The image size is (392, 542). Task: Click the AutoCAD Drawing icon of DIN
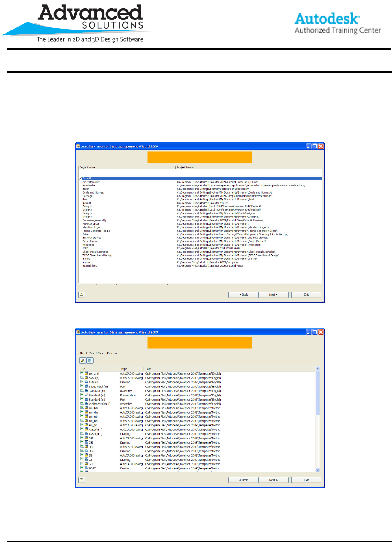[x=86, y=447]
